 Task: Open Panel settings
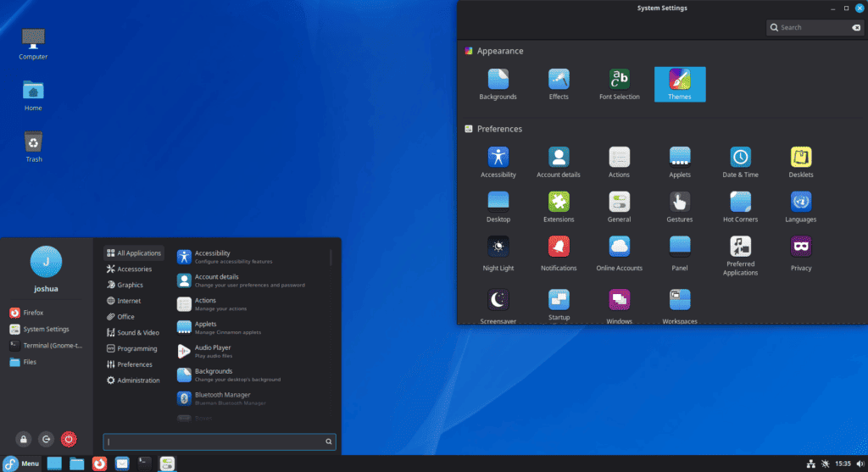(680, 253)
